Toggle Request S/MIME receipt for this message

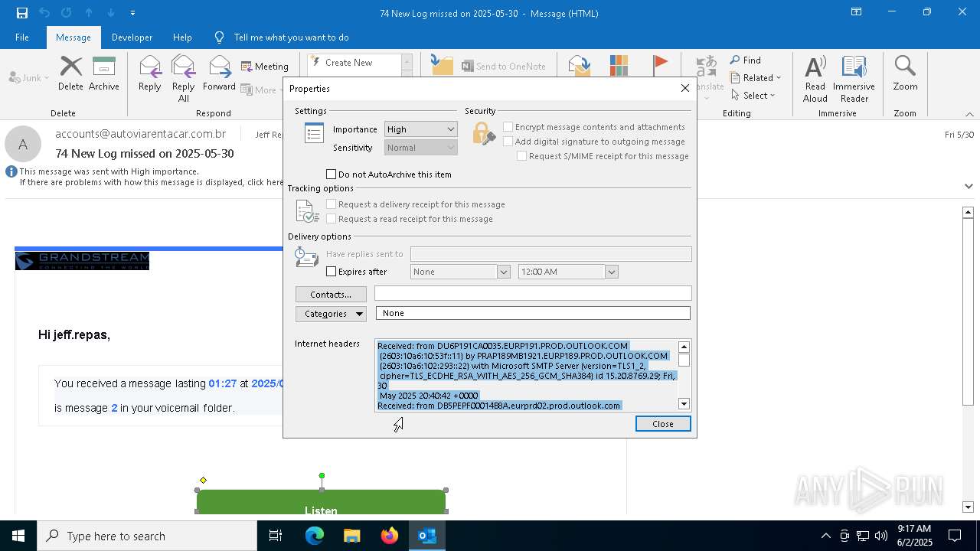pos(521,156)
